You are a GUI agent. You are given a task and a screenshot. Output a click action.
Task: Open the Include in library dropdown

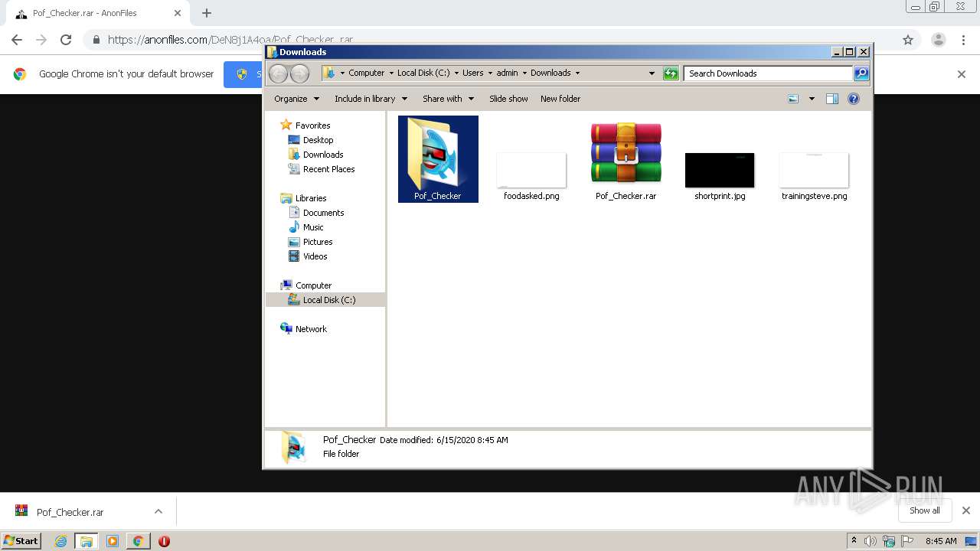371,99
